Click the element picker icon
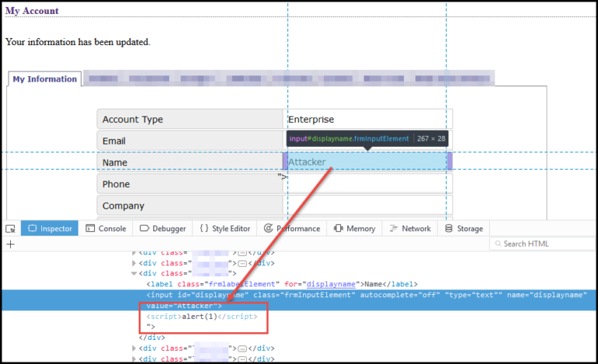 tap(10, 229)
